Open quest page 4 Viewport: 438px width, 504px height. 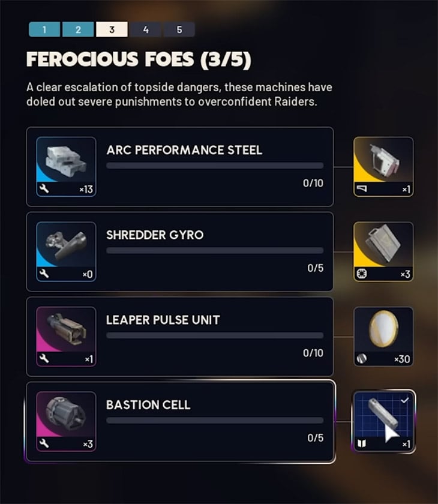click(145, 28)
